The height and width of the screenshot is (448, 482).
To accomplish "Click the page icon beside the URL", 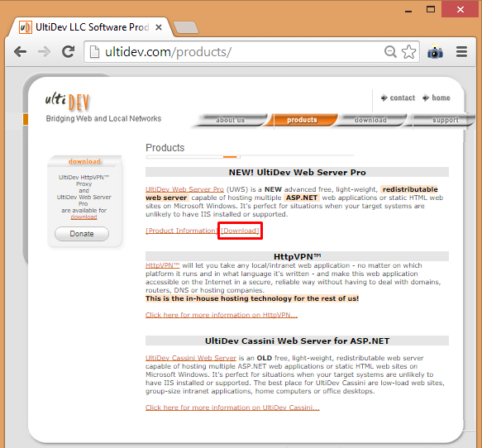I will coord(94,51).
